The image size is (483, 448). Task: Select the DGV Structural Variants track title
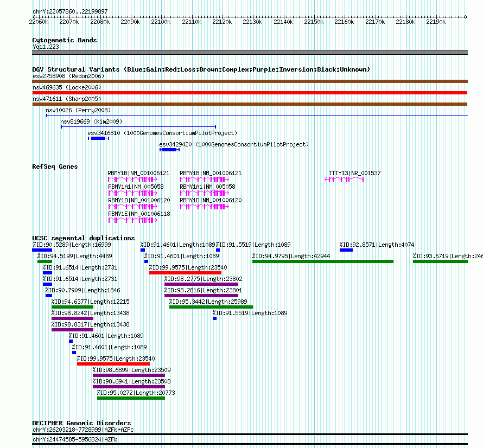pyautogui.click(x=201, y=69)
